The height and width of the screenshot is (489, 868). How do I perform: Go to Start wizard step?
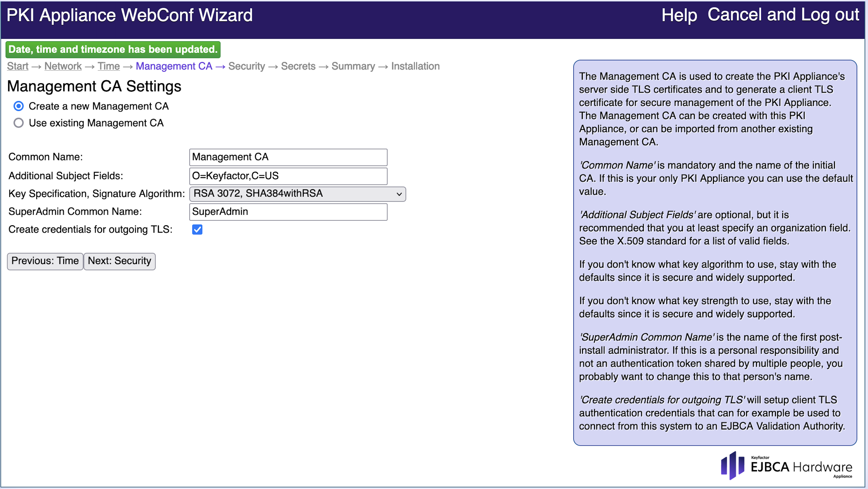(17, 66)
